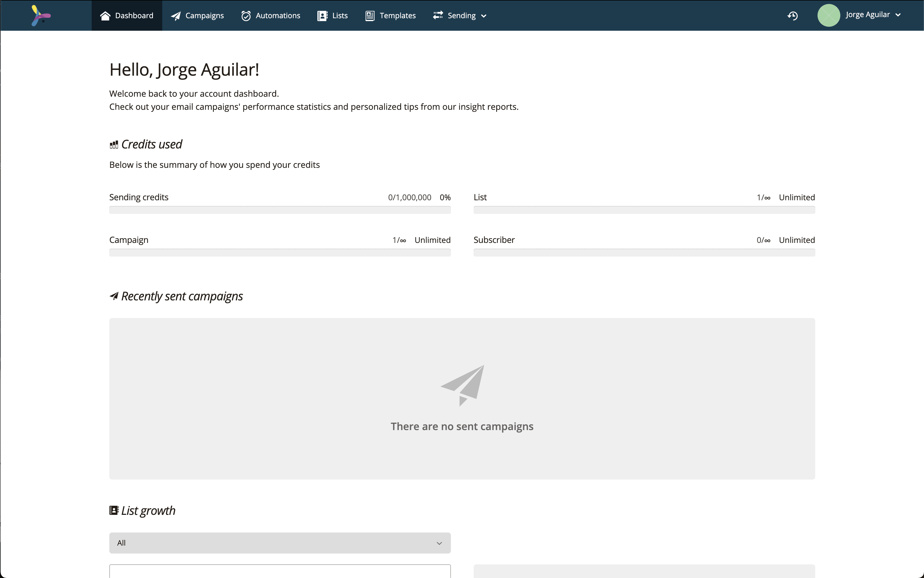Expand the Jorge Aguilar account dropdown arrow
Screen dimensions: 924x578
click(898, 15)
